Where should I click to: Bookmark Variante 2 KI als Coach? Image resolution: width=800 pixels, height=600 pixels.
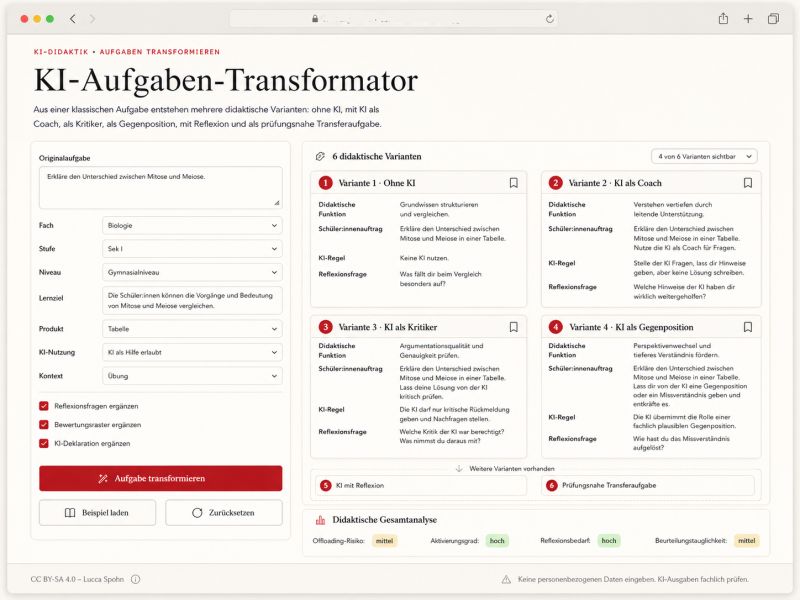[747, 183]
